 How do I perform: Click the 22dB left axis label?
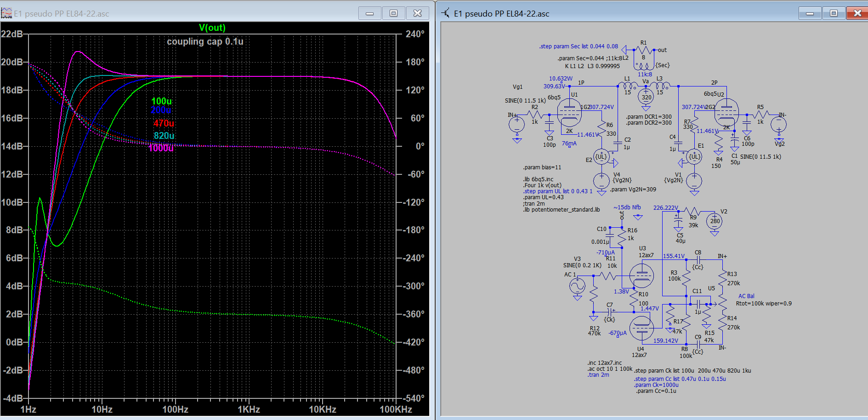12,34
